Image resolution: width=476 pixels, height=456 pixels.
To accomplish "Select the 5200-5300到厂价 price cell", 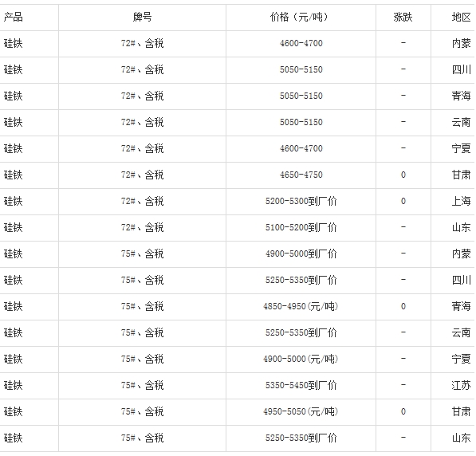I will [x=301, y=201].
